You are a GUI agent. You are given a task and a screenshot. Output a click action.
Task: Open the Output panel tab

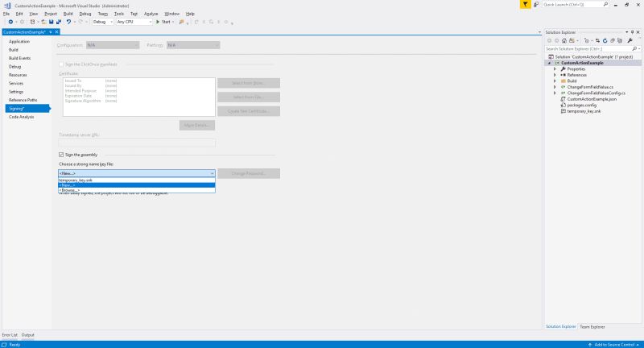28,335
